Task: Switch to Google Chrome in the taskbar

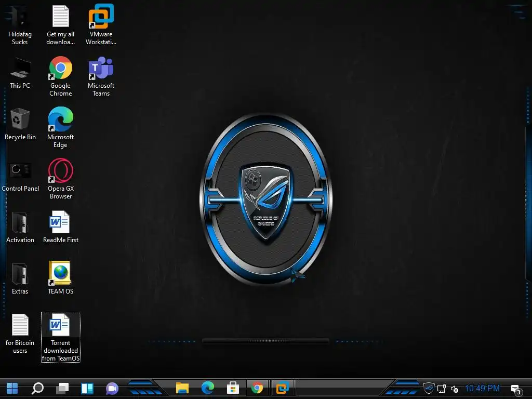Action: [257, 388]
